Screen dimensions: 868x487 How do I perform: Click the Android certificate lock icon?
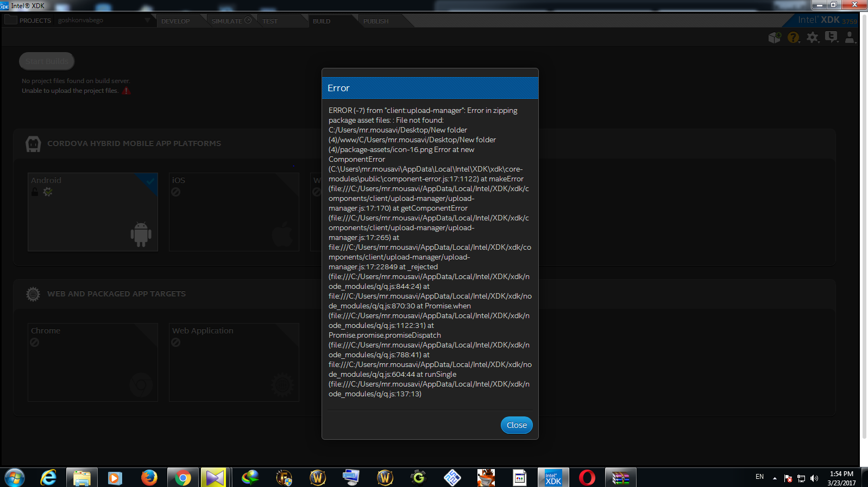(35, 192)
